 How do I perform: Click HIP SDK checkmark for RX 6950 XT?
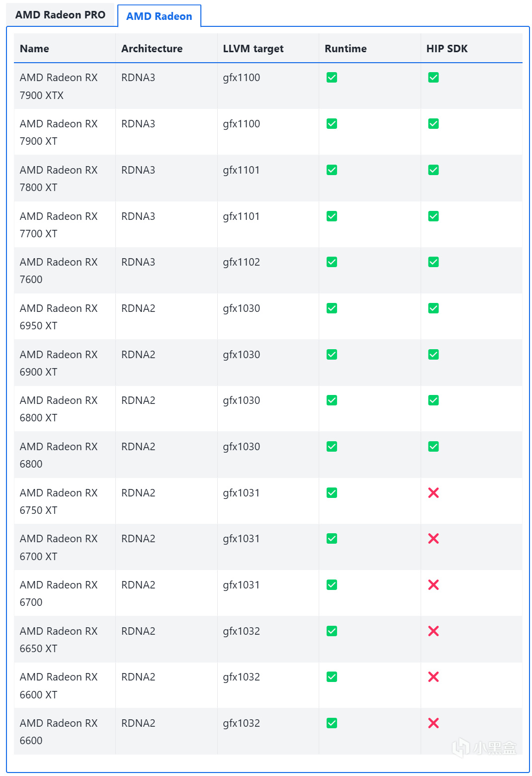click(434, 308)
